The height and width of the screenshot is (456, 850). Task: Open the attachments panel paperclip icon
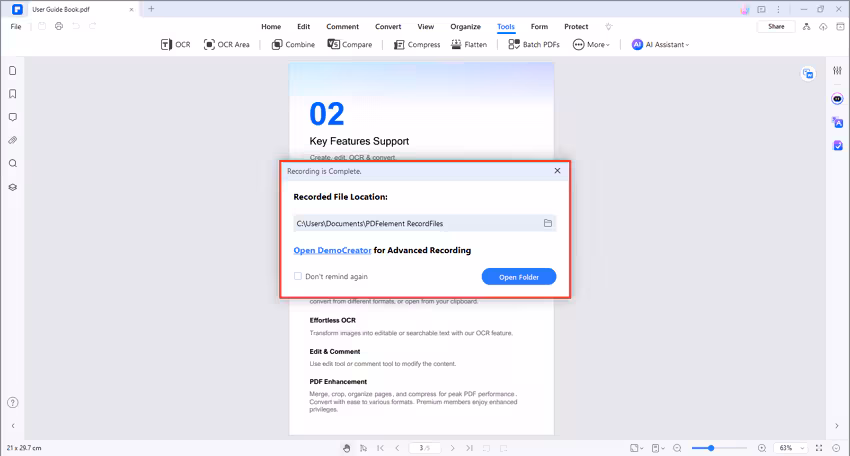click(x=13, y=141)
